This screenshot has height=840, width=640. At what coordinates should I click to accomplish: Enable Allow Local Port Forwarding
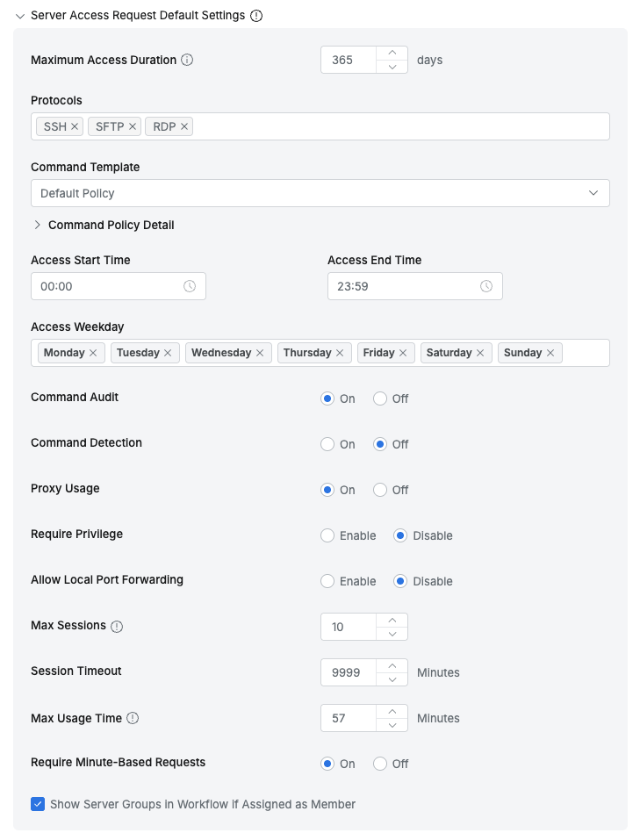pos(327,581)
